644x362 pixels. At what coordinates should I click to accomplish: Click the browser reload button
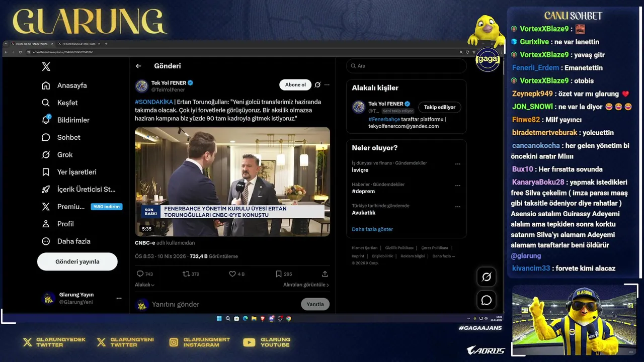coord(20,52)
